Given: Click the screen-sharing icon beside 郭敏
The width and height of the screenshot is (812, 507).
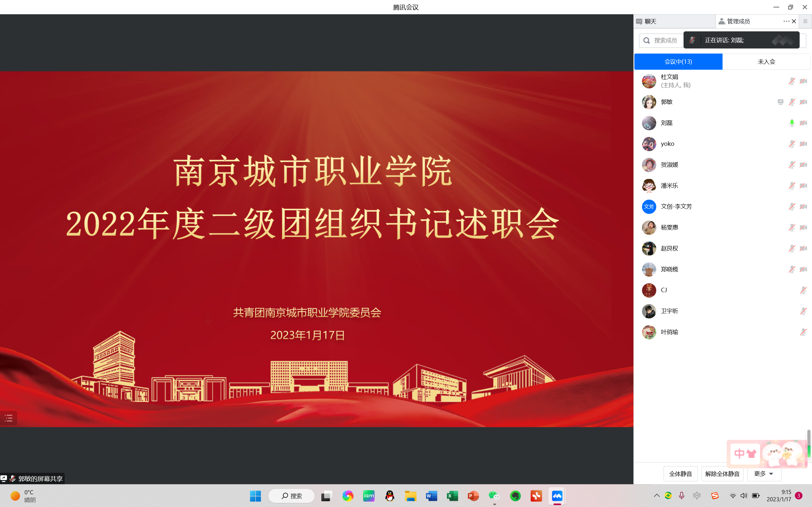Looking at the screenshot, I should pyautogui.click(x=781, y=102).
